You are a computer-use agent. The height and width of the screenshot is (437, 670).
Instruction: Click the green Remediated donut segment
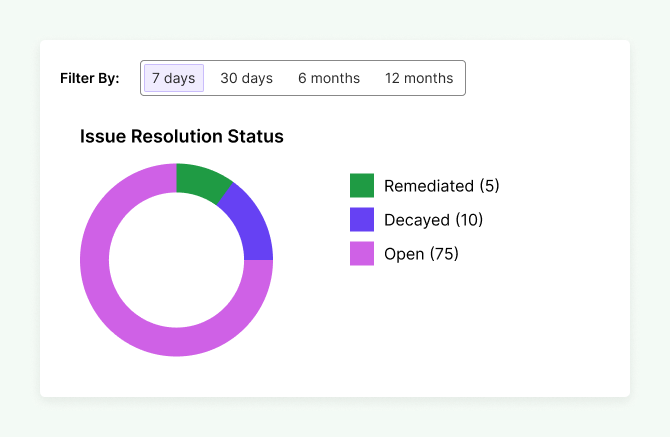click(x=201, y=181)
